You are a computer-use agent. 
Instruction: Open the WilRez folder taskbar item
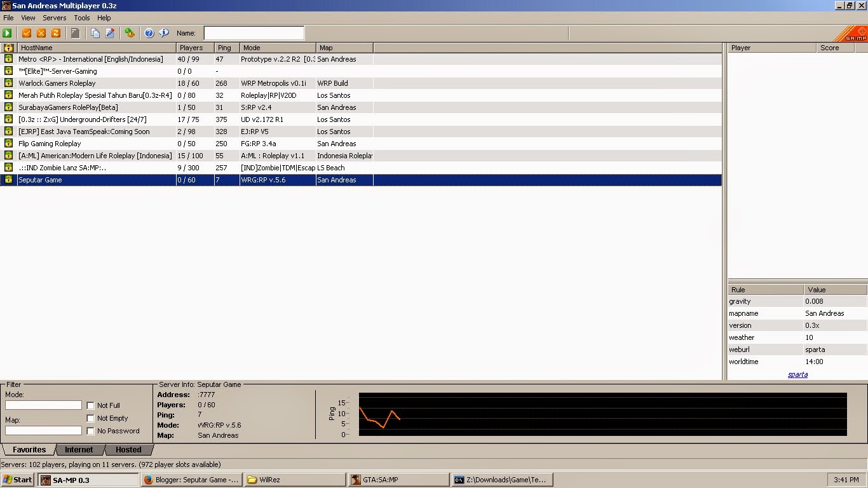[x=295, y=480]
